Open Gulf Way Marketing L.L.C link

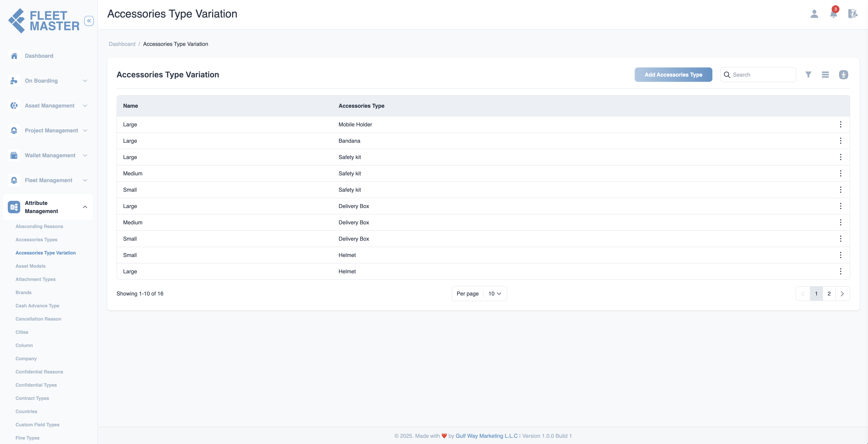pyautogui.click(x=487, y=436)
